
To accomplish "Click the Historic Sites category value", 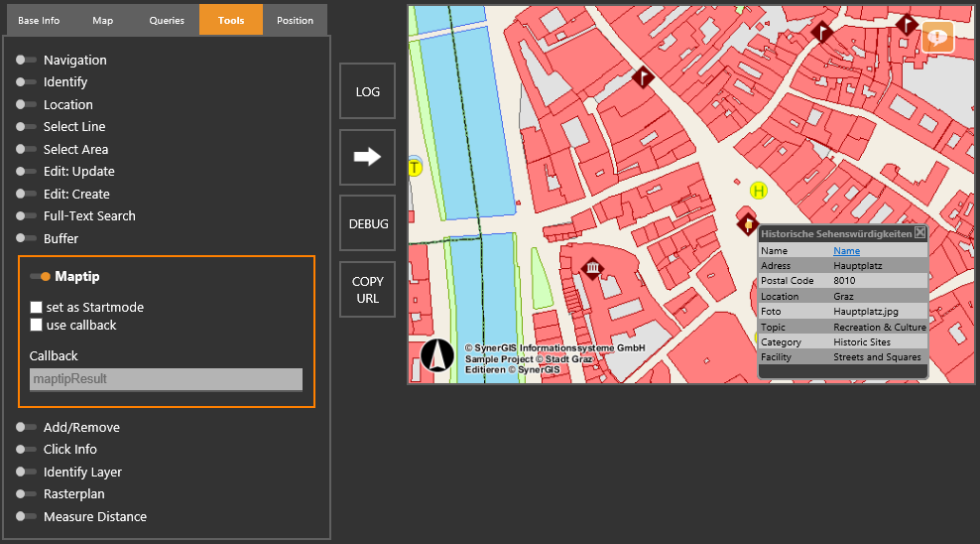I will (x=862, y=342).
